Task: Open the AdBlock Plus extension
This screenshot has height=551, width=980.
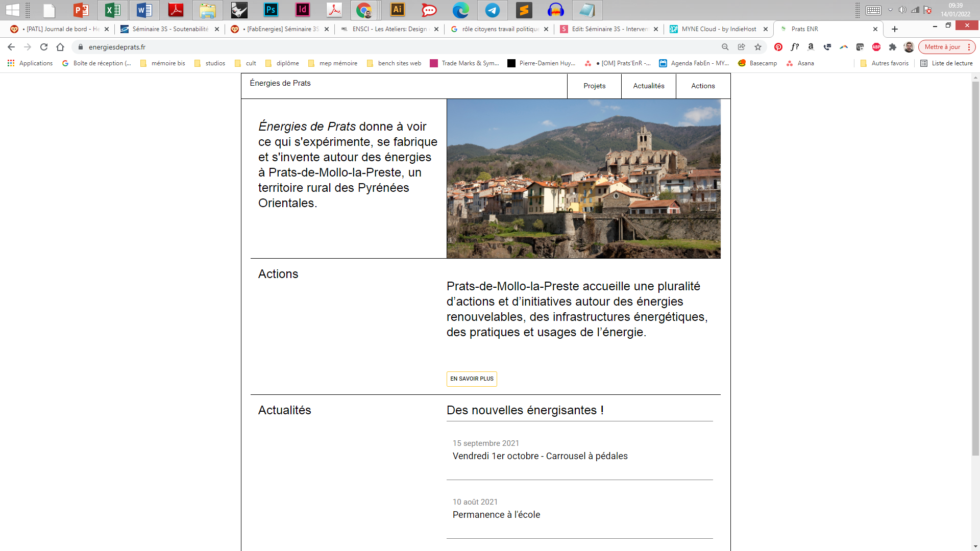Action: pos(876,47)
